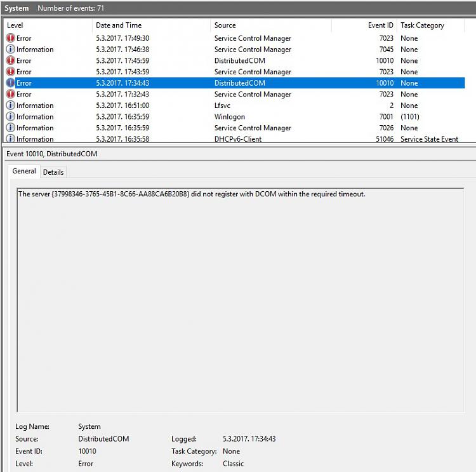Click Source value 'DistributedCOM' in details
Viewport: 476px width, 472px height.
(x=103, y=438)
